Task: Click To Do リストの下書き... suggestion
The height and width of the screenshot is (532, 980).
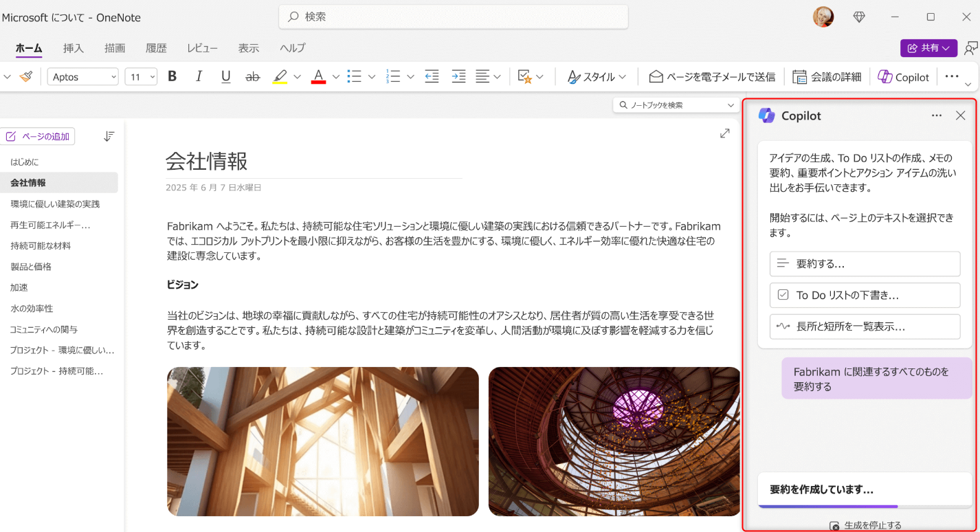Action: [x=865, y=295]
